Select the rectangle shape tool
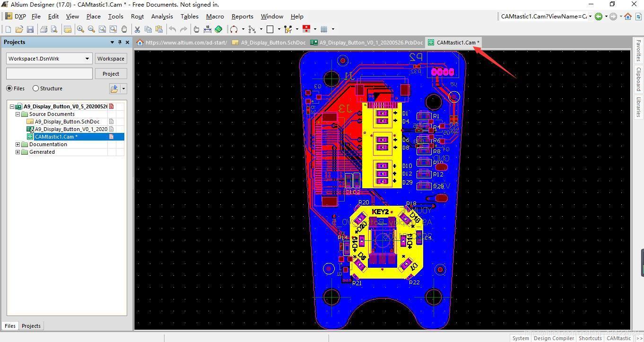Screen dimensions: 644x342 tap(270, 29)
